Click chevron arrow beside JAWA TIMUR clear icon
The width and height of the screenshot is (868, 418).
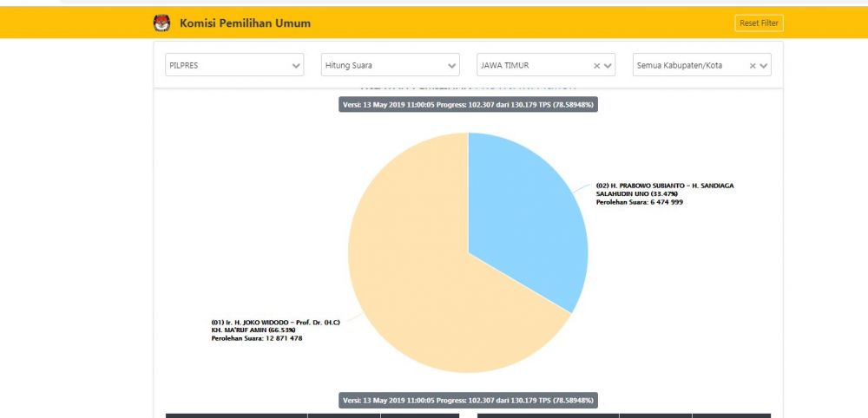(608, 65)
